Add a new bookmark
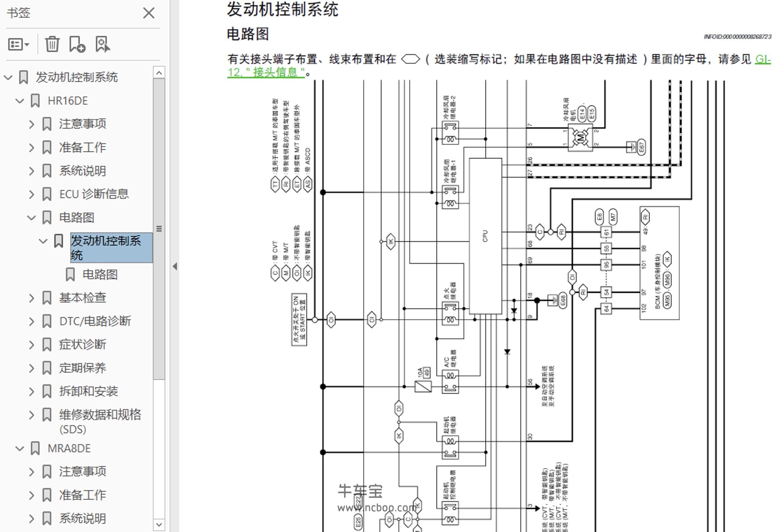The width and height of the screenshot is (774, 532). point(77,44)
